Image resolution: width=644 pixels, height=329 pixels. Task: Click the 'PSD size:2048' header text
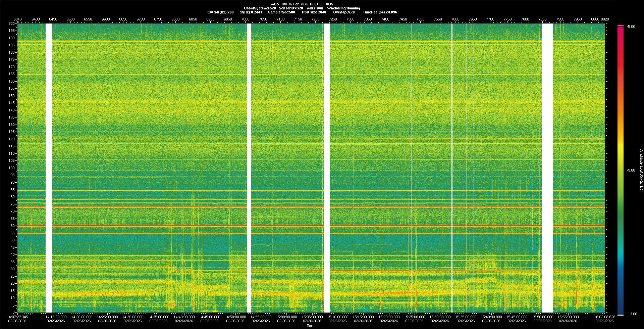pos(314,12)
